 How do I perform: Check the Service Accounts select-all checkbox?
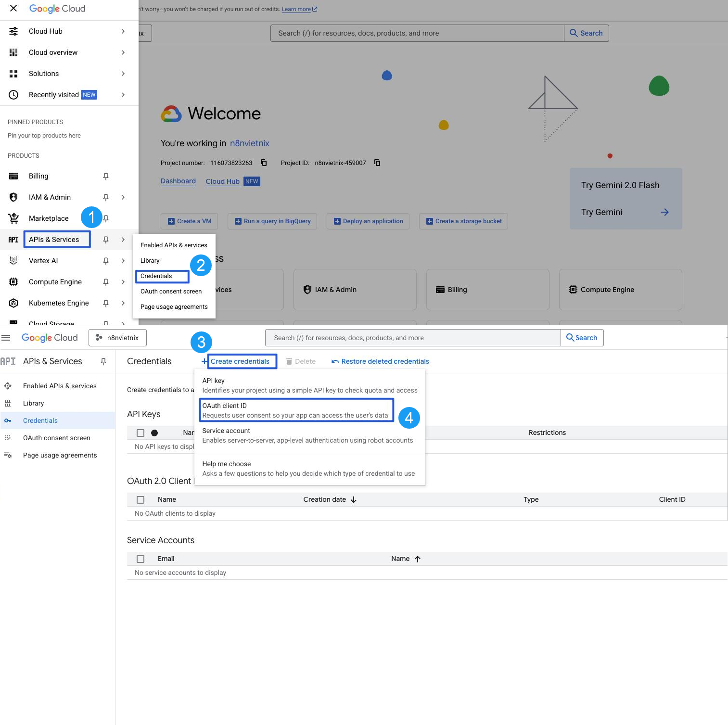coord(140,559)
